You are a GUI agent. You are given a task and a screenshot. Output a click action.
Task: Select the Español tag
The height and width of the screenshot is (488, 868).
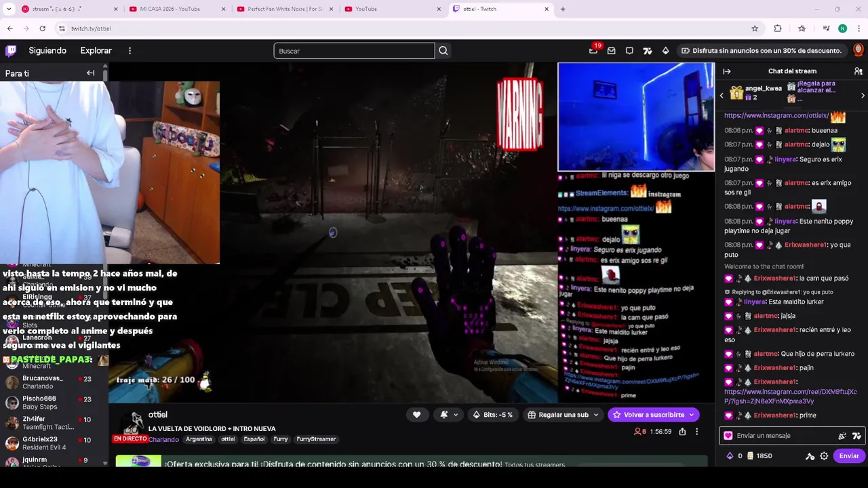pos(254,439)
